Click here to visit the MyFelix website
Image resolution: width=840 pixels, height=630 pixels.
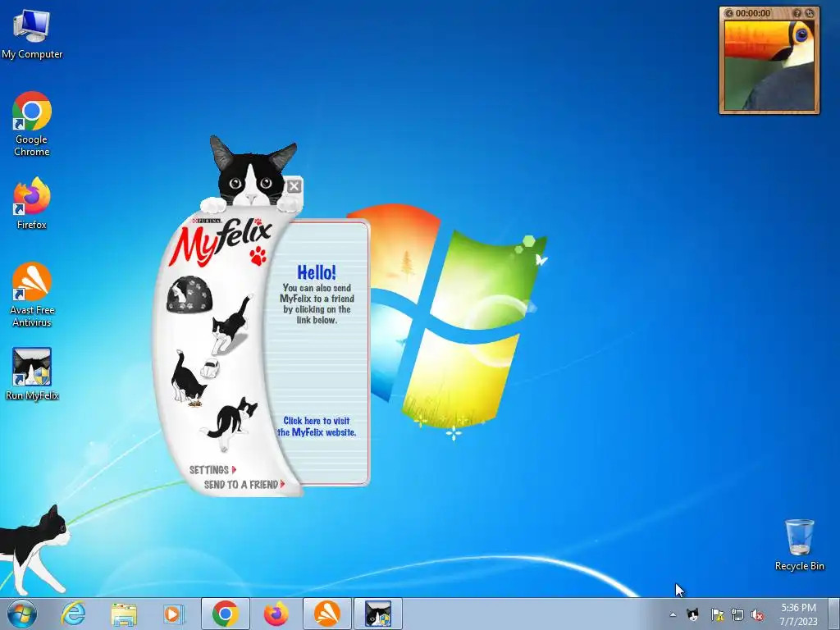pyautogui.click(x=317, y=427)
